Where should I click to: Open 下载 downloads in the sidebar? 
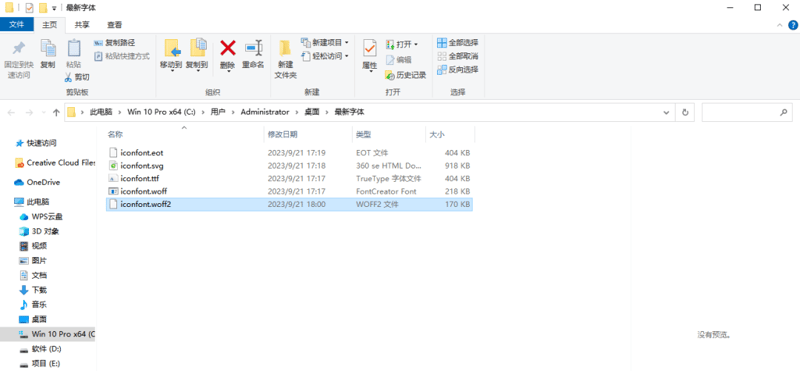click(x=39, y=290)
